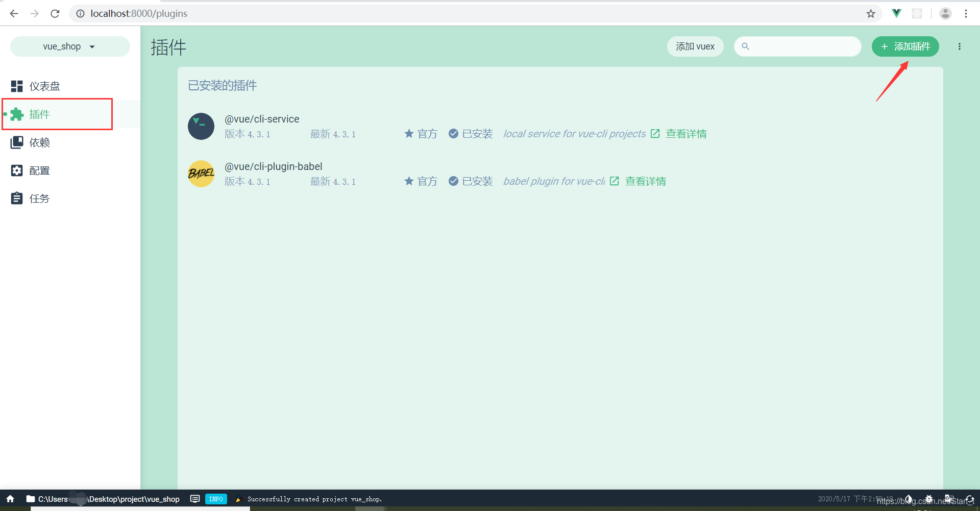
Task: Reload the browser page
Action: pyautogui.click(x=55, y=14)
